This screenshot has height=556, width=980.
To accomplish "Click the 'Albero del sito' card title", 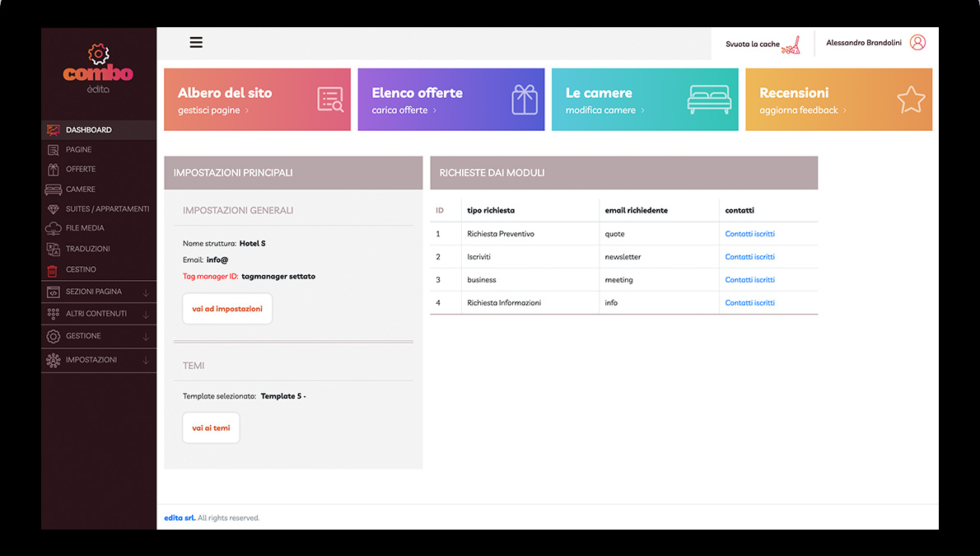I will (225, 93).
